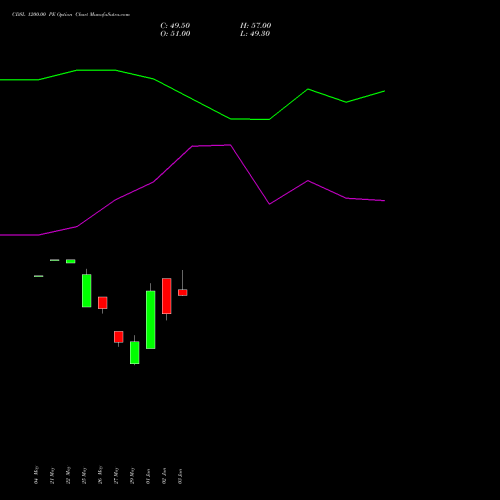Click the tall green candle above 01 Jun
The image size is (500, 500).
151,320
